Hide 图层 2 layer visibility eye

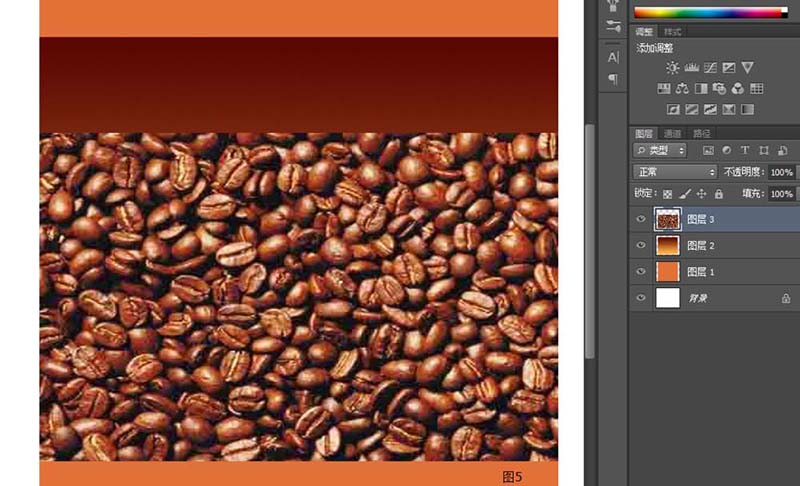(x=641, y=245)
